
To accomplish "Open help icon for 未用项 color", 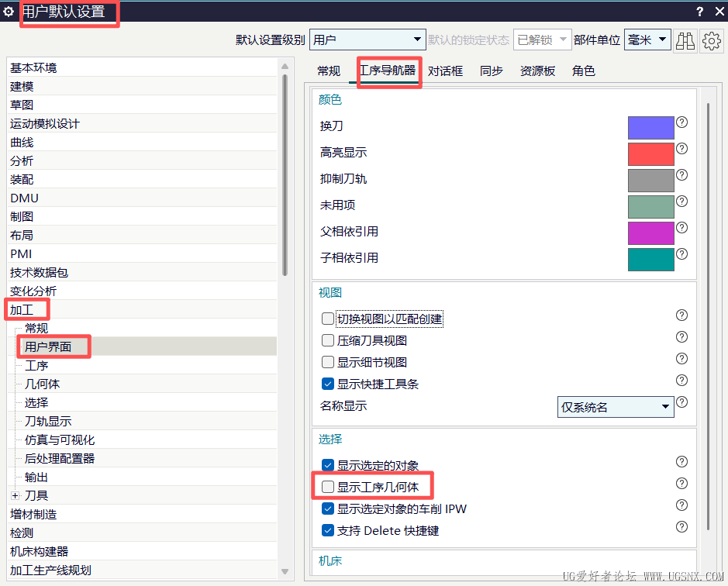I will 681,201.
